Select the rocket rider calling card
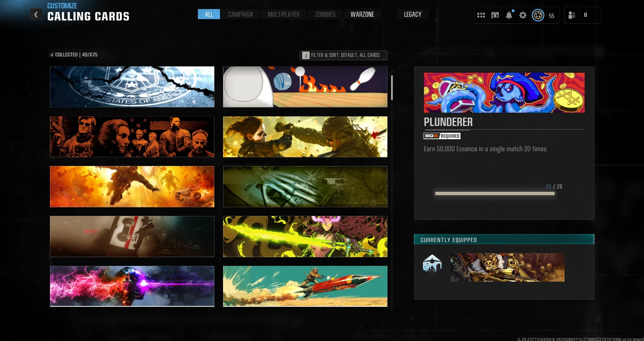Image resolution: width=644 pixels, height=341 pixels. pos(305,286)
